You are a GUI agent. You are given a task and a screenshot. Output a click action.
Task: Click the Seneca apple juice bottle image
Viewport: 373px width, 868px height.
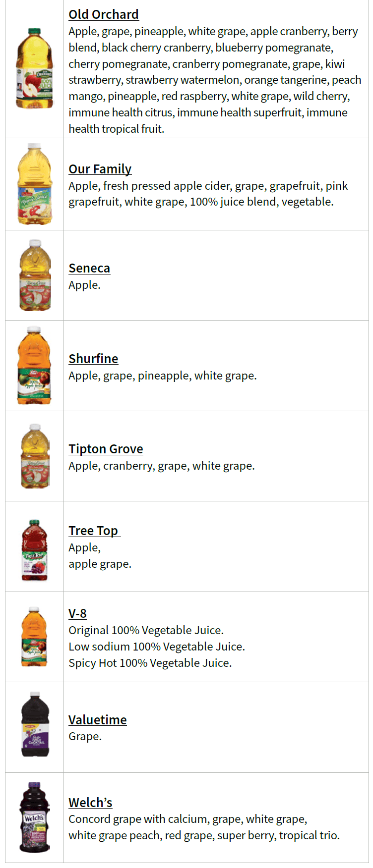[35, 275]
